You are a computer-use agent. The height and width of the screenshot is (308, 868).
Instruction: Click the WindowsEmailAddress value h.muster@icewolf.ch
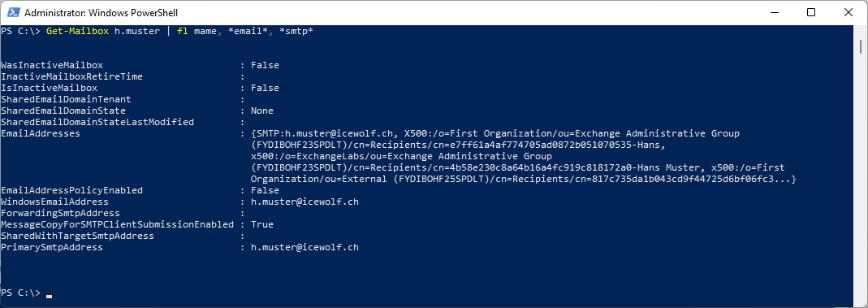[304, 202]
